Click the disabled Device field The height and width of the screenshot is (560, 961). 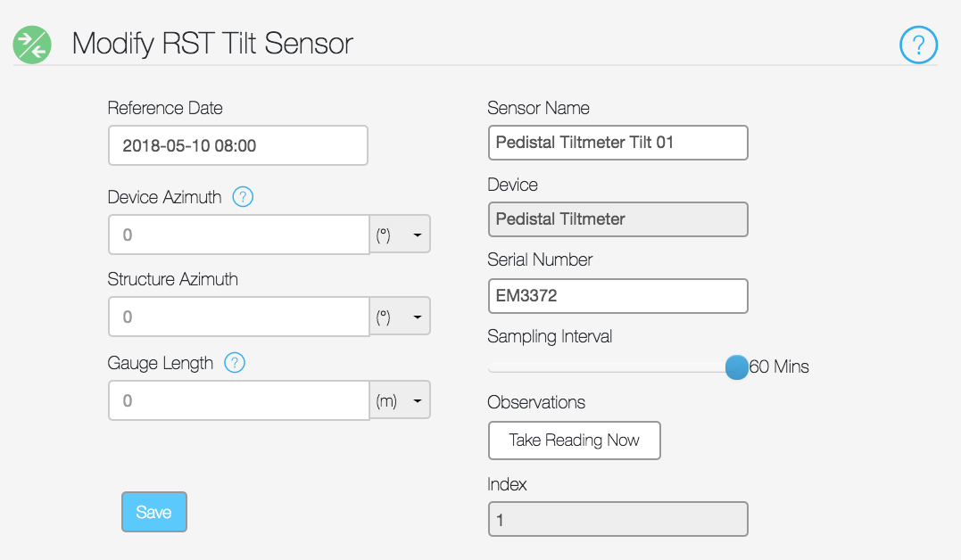(x=617, y=219)
